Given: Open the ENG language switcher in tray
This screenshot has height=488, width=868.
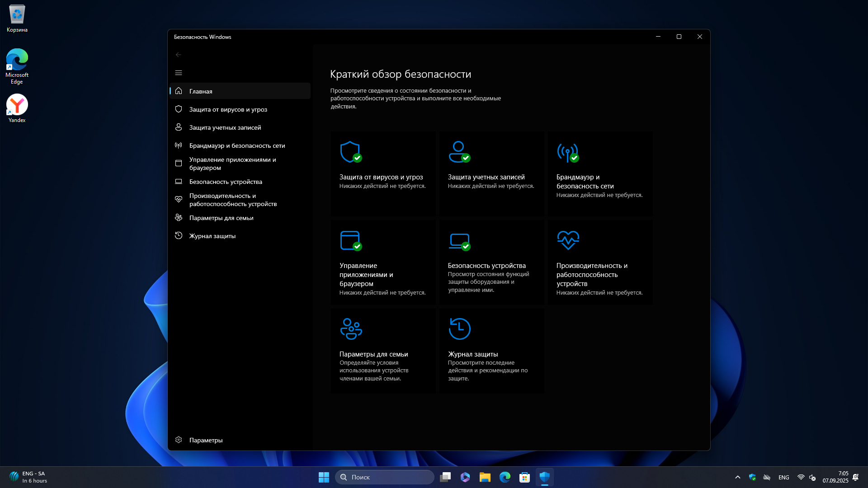Looking at the screenshot, I should [784, 477].
